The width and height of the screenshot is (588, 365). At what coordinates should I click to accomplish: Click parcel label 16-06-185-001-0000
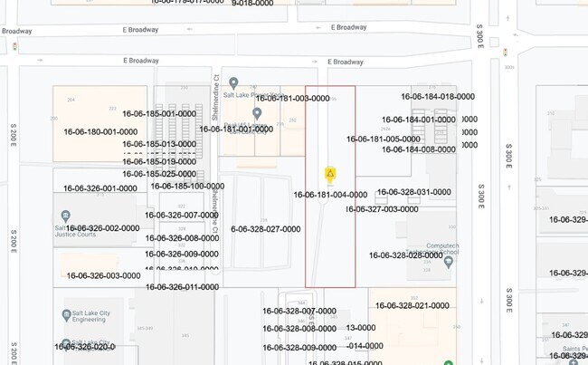[158, 114]
